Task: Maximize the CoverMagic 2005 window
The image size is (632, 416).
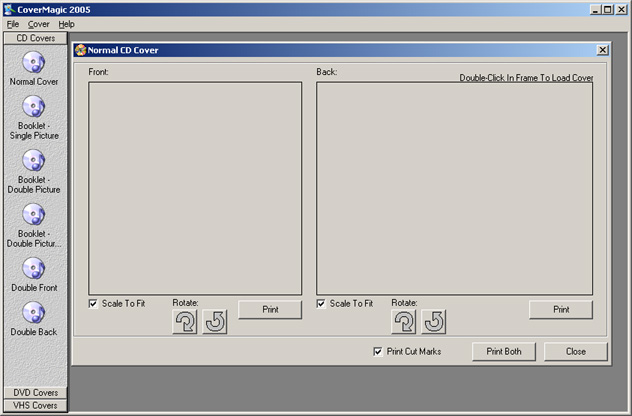Action: [x=608, y=9]
